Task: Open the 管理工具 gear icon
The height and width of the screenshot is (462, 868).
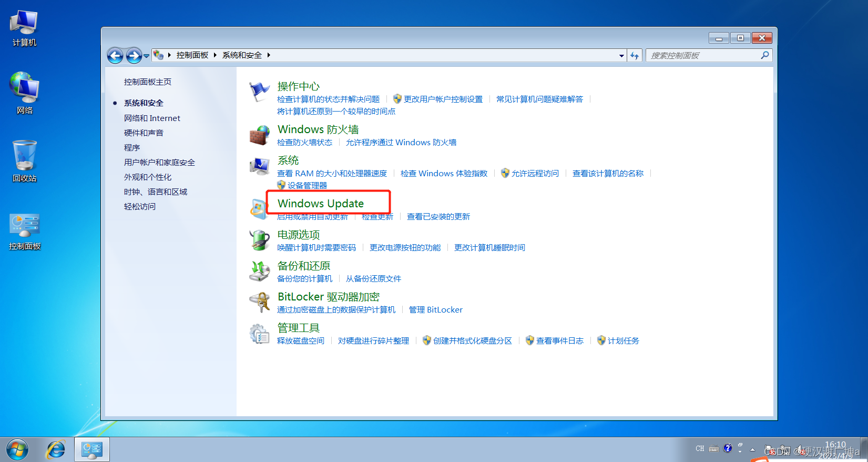Action: [x=259, y=334]
